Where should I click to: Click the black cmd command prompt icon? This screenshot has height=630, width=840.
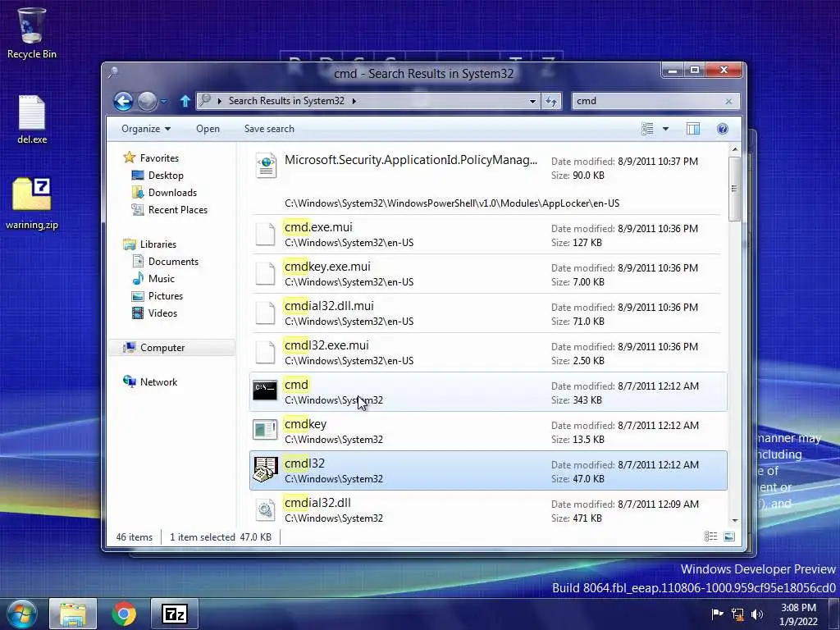point(265,390)
